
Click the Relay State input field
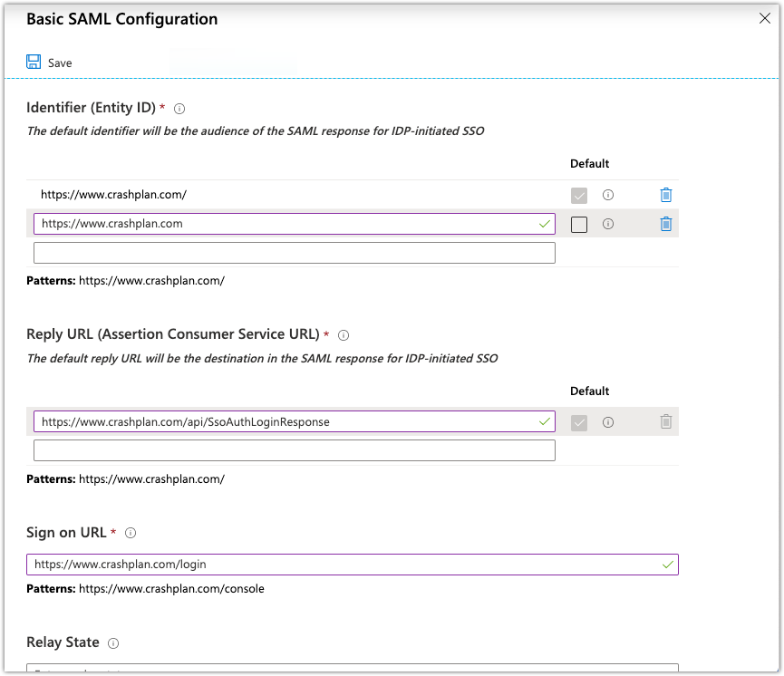coord(353,668)
